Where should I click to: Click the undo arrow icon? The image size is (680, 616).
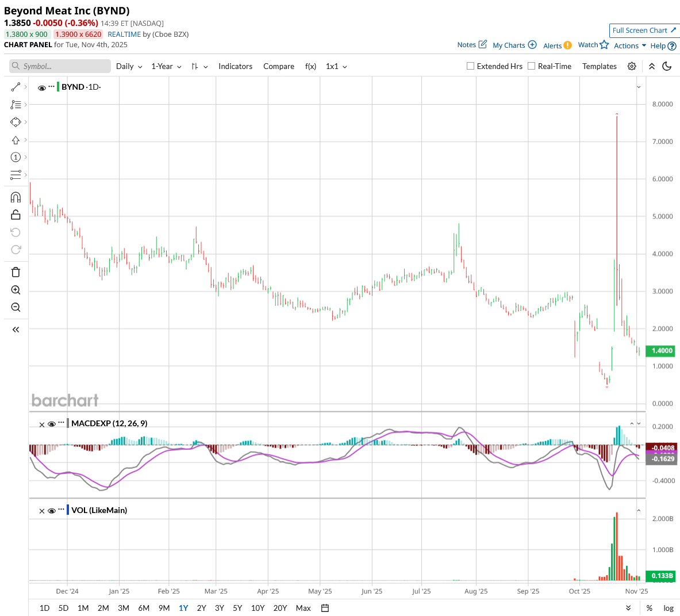[16, 232]
